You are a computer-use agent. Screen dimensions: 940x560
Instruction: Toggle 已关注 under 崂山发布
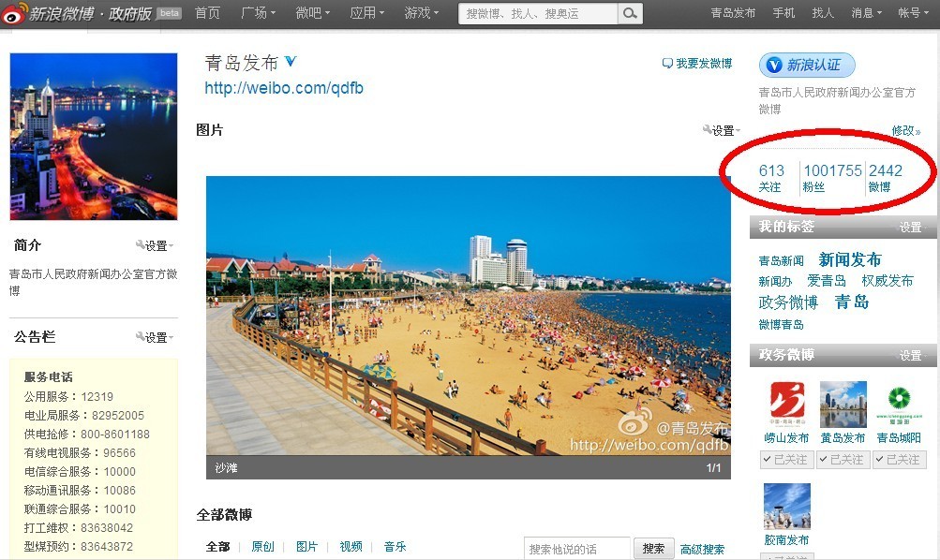785,460
